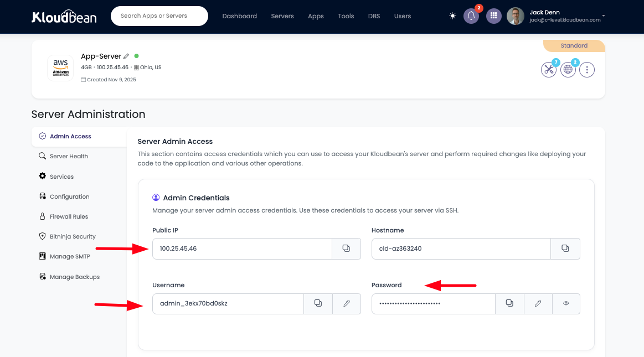Copy the Hostname value
Screen dimensions: 644x357
point(565,249)
